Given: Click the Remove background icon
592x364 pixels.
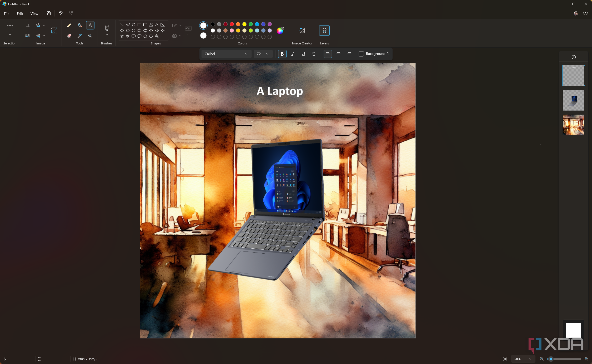Looking at the screenshot, I should [x=27, y=35].
